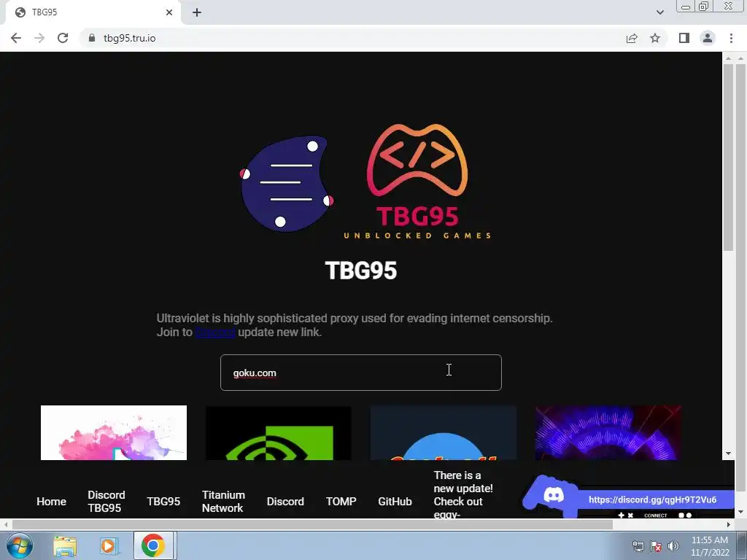Close the TBG95 tab
747x560 pixels.
point(169,12)
